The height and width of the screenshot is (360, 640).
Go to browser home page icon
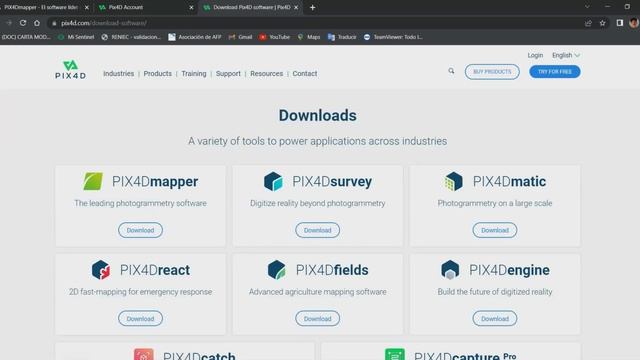tap(37, 23)
